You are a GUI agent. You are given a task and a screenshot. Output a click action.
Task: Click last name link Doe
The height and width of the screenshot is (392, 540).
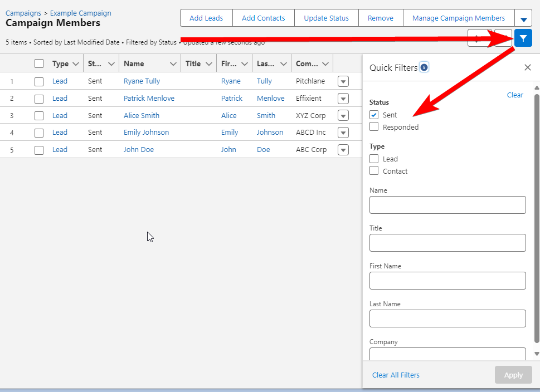[264, 150]
